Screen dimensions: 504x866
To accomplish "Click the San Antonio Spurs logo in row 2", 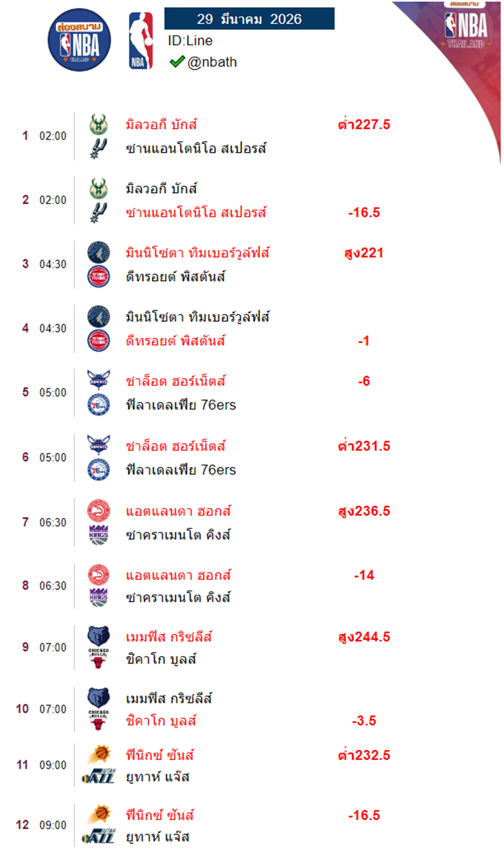I will pyautogui.click(x=98, y=213).
